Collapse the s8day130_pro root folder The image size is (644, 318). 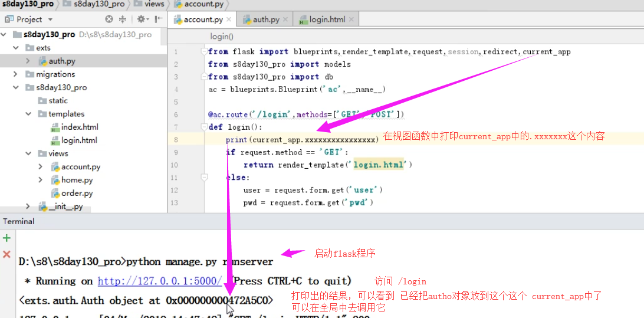[4, 34]
